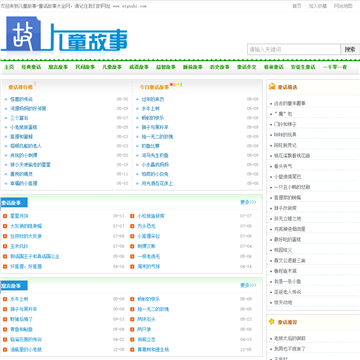Select the 一千零一夜 navigation item
Viewport: 360px width, 360px height.
click(335, 67)
